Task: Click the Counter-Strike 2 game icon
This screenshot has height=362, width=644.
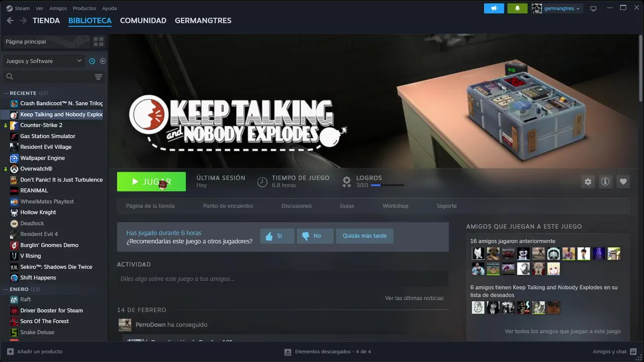Action: tap(14, 125)
